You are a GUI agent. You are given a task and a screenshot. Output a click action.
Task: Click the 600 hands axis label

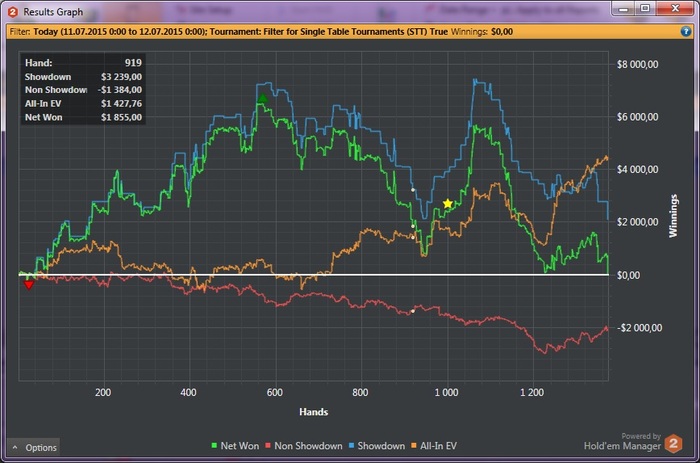tap(275, 392)
